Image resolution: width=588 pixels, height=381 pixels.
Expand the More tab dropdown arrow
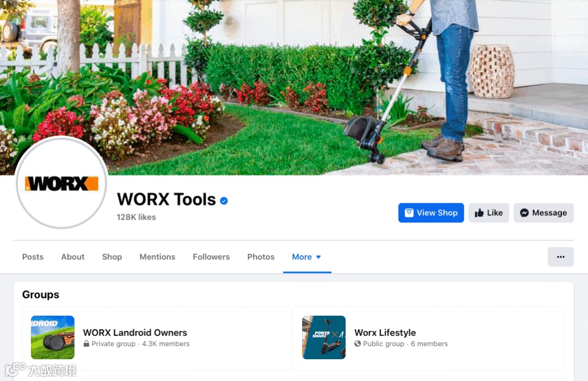[x=318, y=257]
